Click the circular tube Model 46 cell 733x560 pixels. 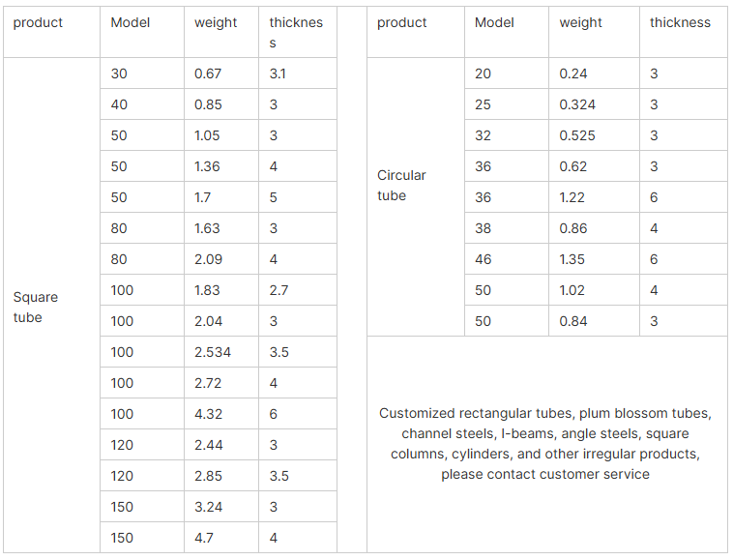[x=507, y=259]
